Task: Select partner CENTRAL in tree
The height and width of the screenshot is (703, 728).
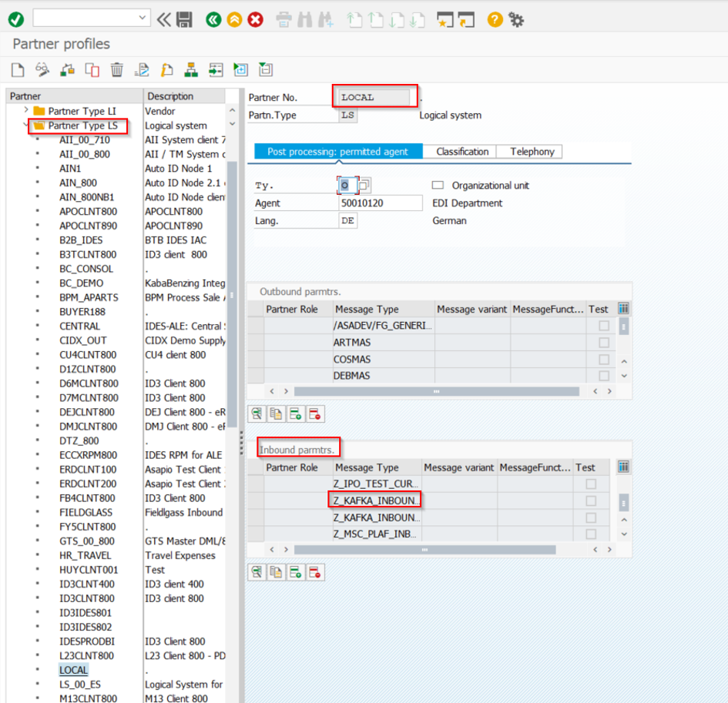Action: 79,326
